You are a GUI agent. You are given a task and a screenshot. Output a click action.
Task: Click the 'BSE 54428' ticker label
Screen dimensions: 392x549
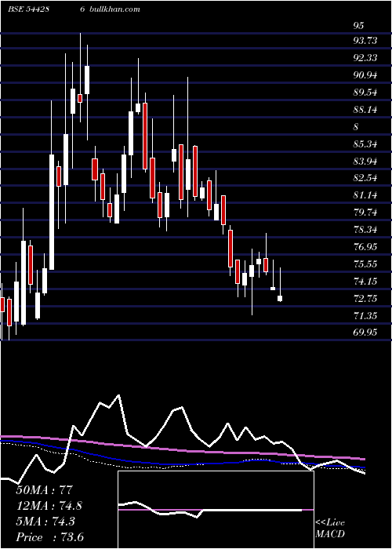point(29,9)
